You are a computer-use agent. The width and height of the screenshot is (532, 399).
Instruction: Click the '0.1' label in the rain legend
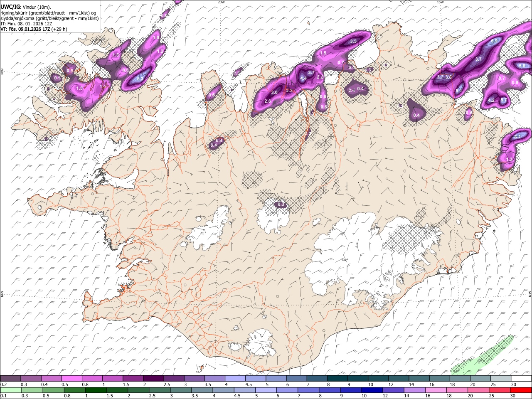[x=3, y=396]
